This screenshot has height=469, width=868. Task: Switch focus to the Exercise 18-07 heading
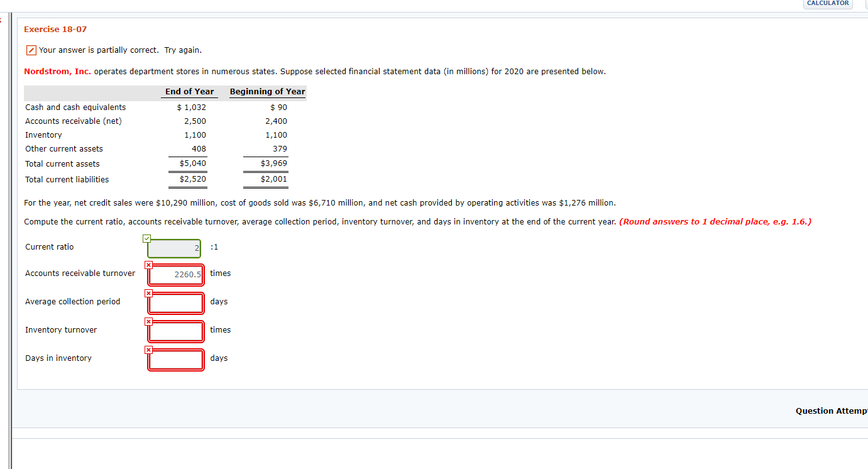tap(53, 29)
